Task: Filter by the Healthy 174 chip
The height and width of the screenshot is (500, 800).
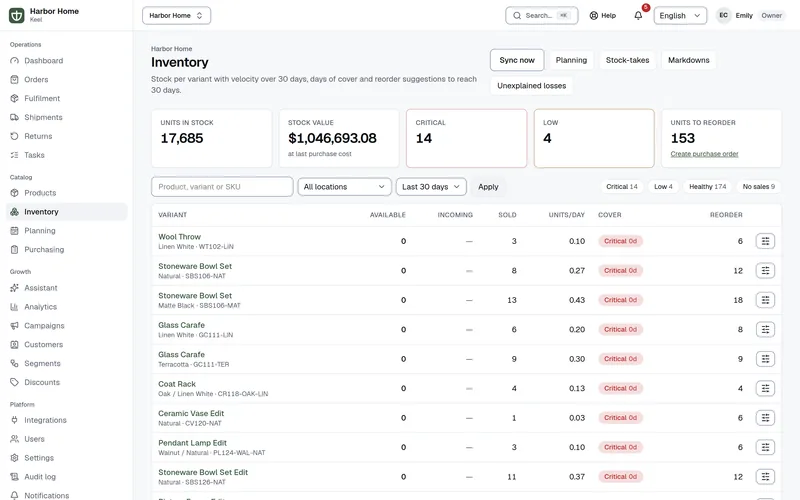Action: [x=707, y=187]
